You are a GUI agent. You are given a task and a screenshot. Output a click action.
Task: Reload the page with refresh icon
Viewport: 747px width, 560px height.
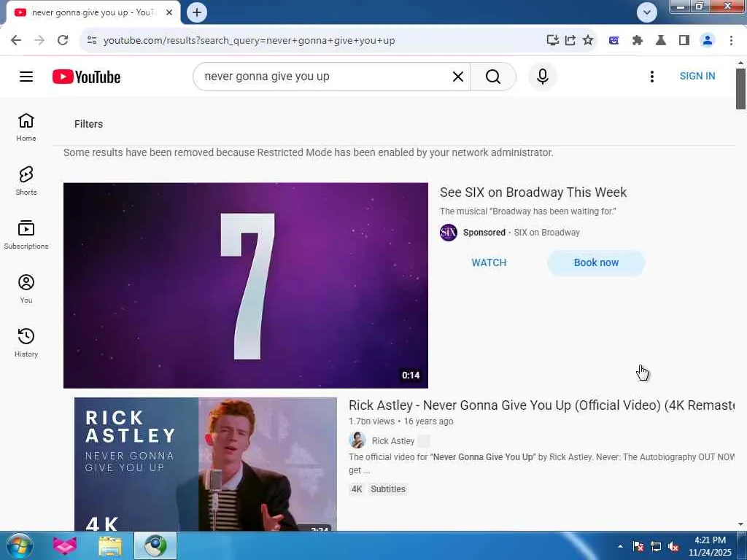tap(63, 40)
